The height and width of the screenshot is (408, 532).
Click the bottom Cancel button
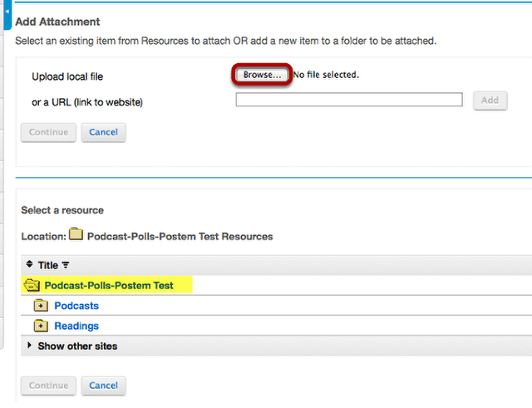coord(103,386)
